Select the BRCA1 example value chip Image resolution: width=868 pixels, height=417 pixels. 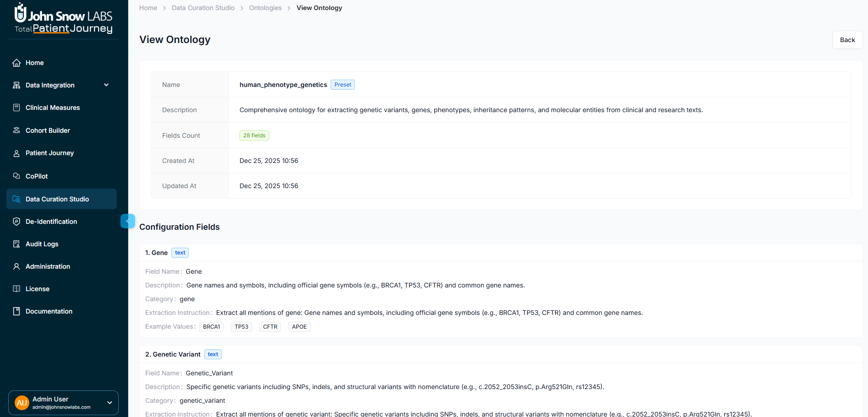coord(211,326)
